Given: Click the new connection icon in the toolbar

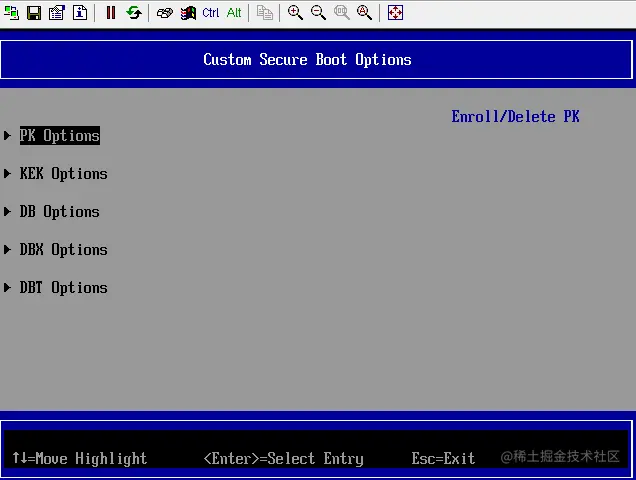Looking at the screenshot, I should pos(11,13).
